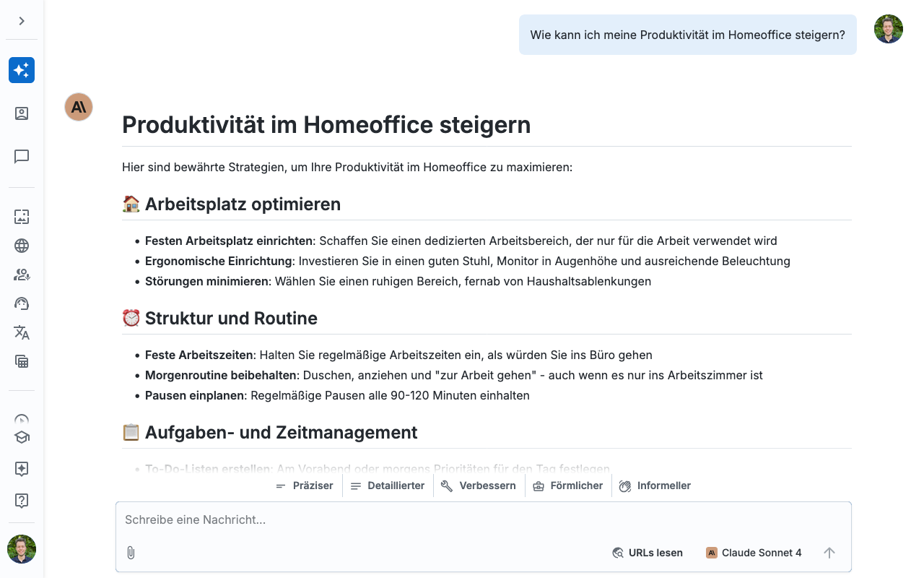Open the image generation sidebar icon
Image resolution: width=924 pixels, height=578 pixels.
point(22,217)
